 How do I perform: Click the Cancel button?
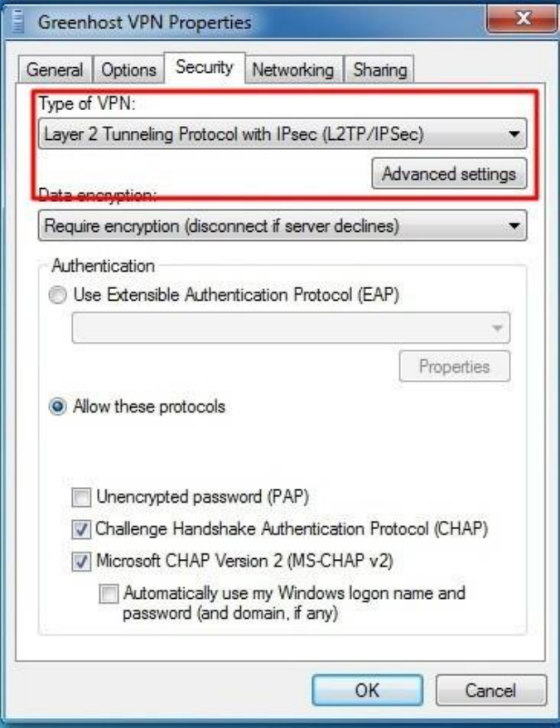pos(490,690)
